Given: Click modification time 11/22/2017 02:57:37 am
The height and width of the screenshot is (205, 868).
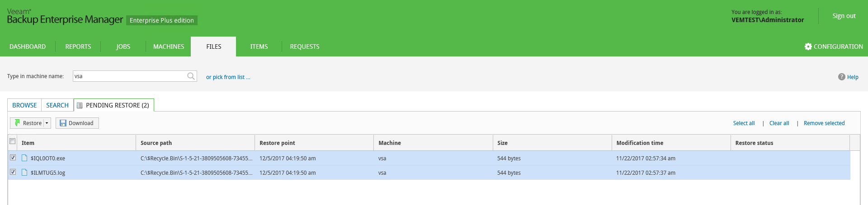Looking at the screenshot, I should (x=646, y=173).
